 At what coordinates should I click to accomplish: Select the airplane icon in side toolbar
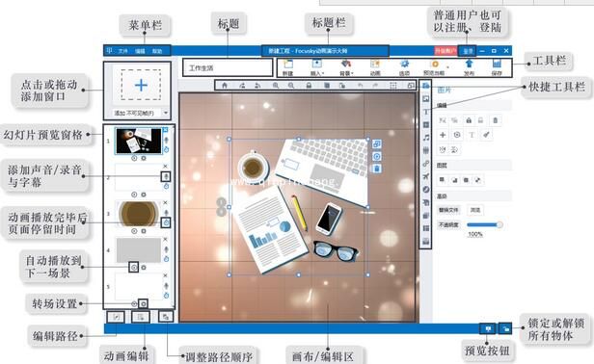point(426,176)
